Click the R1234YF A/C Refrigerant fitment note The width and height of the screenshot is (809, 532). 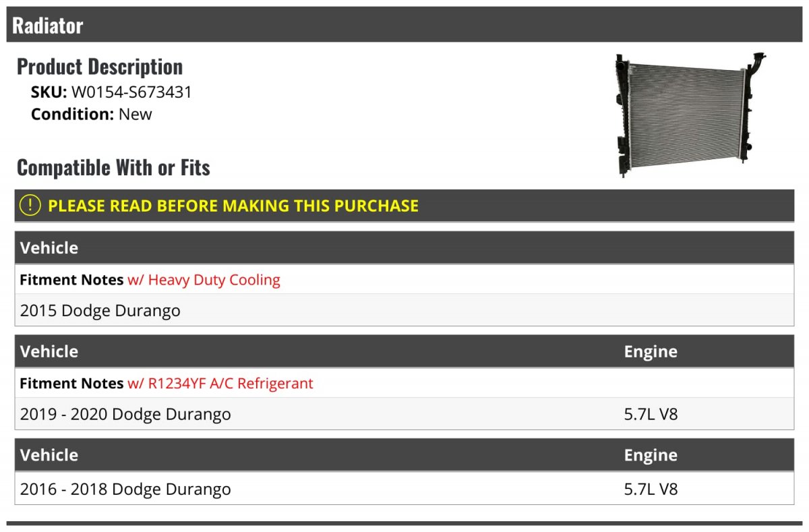220,384
